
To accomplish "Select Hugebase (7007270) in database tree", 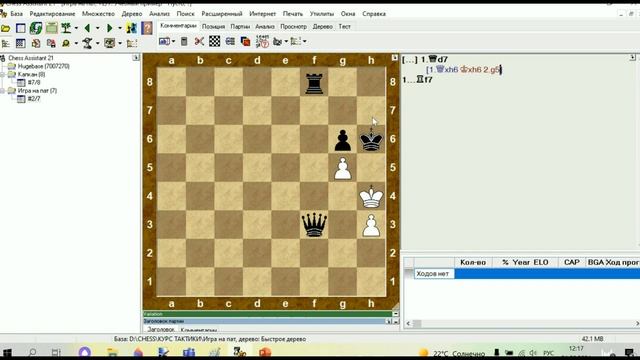I will [x=43, y=66].
